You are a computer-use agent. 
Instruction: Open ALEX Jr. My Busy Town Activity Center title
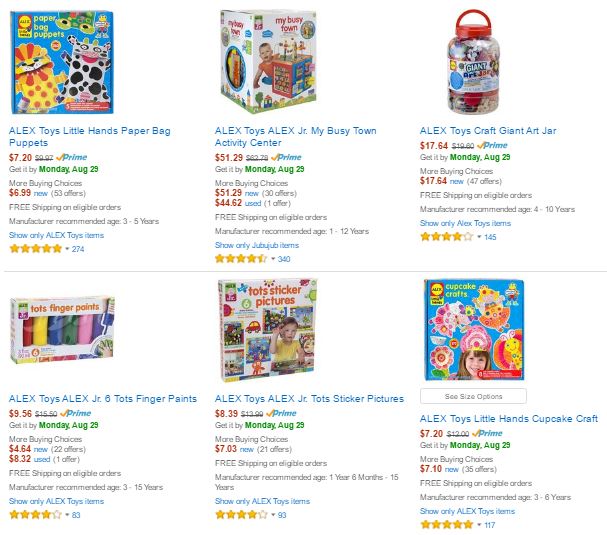[295, 137]
